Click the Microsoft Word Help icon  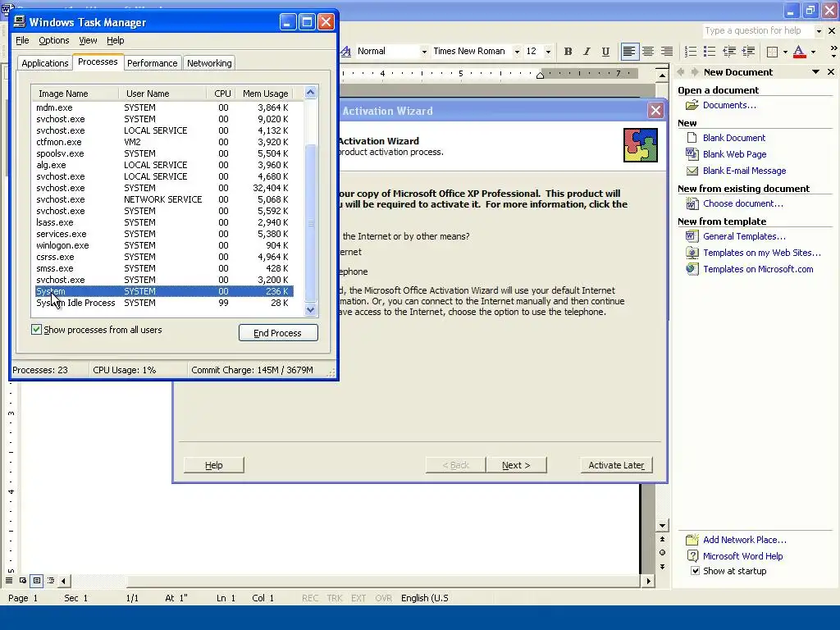692,556
